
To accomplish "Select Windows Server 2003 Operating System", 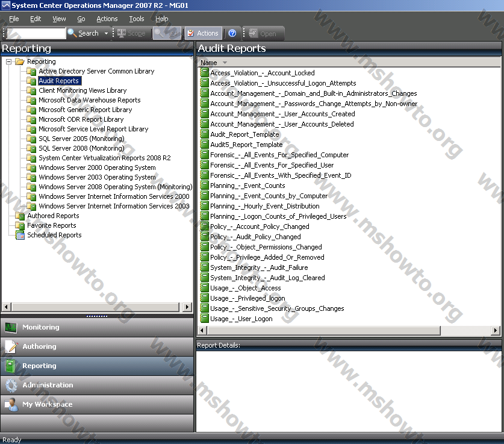I will [97, 177].
